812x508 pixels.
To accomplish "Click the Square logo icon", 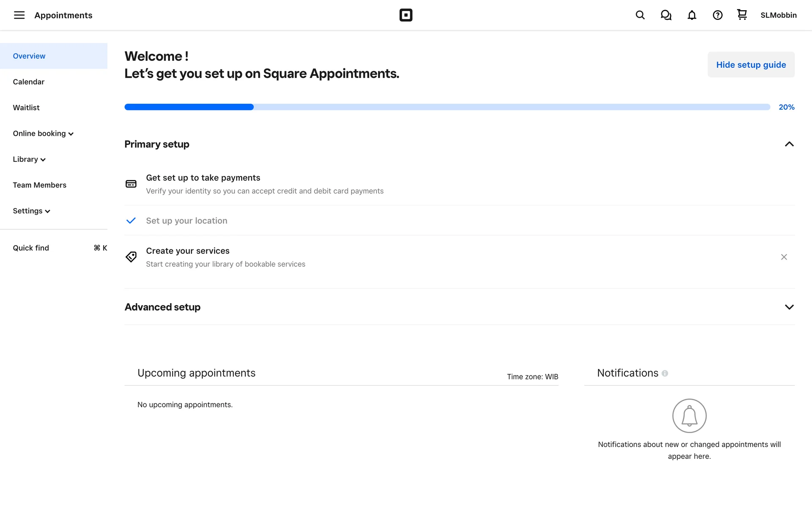I will (406, 15).
